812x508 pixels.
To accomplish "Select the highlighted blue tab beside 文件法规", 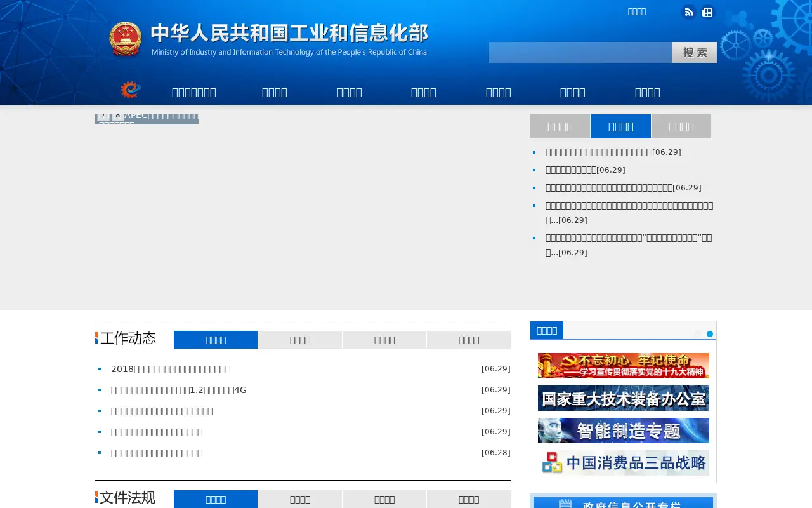I will pos(216,499).
